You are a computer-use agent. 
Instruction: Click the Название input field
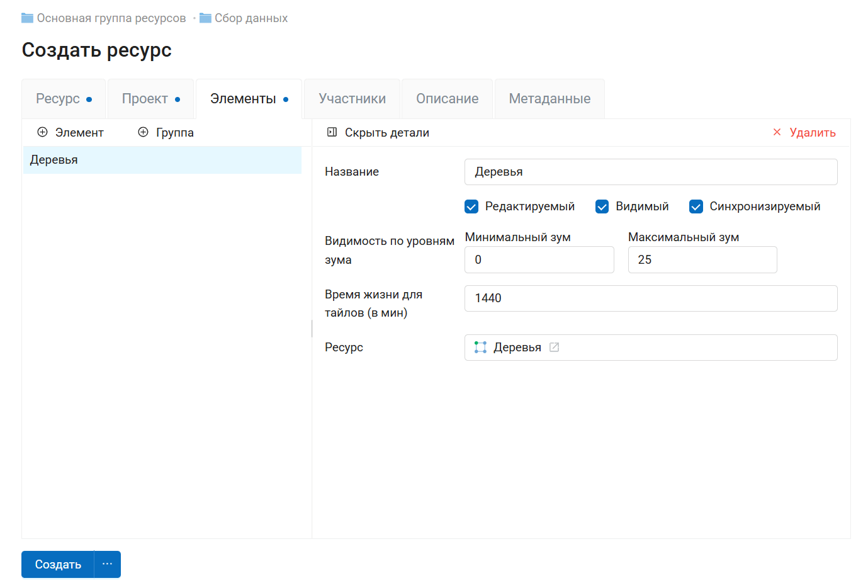[x=651, y=171]
